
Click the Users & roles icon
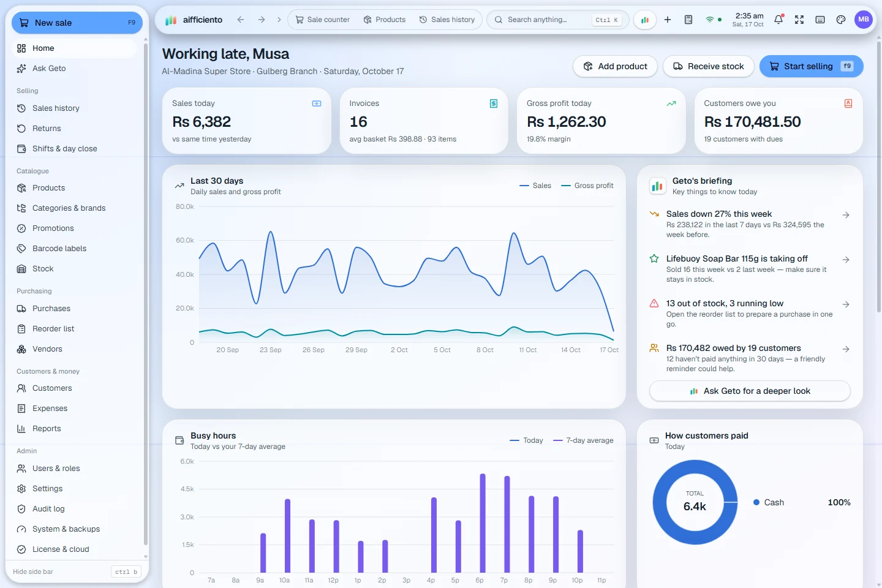[21, 469]
